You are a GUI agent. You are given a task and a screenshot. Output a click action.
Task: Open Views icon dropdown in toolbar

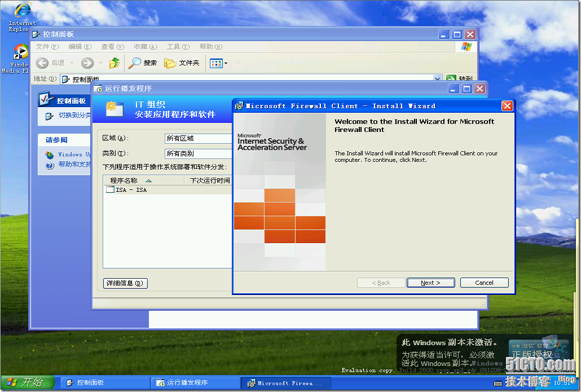pyautogui.click(x=219, y=63)
